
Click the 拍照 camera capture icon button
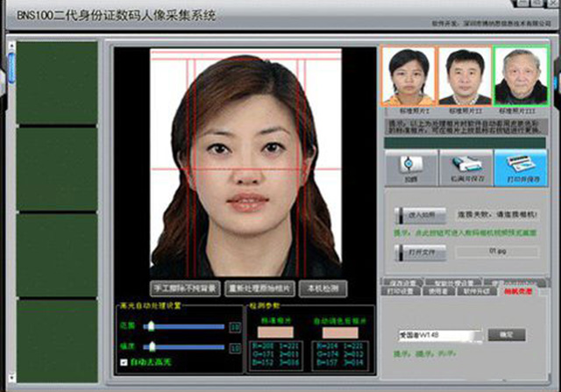pos(411,166)
